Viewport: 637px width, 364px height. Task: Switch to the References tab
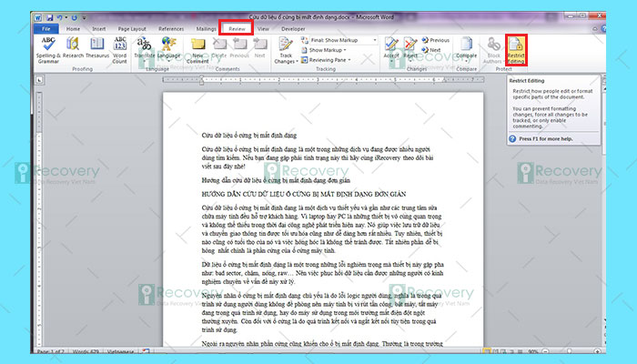point(171,29)
